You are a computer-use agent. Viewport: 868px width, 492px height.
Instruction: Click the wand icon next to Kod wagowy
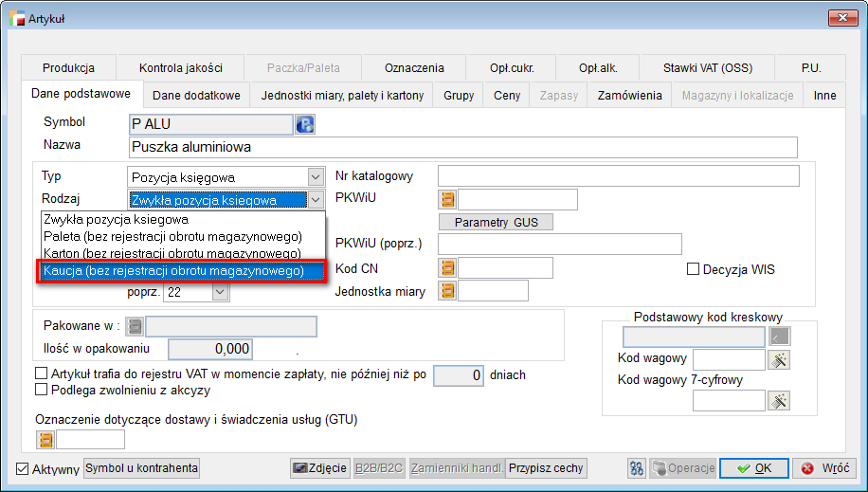[780, 360]
